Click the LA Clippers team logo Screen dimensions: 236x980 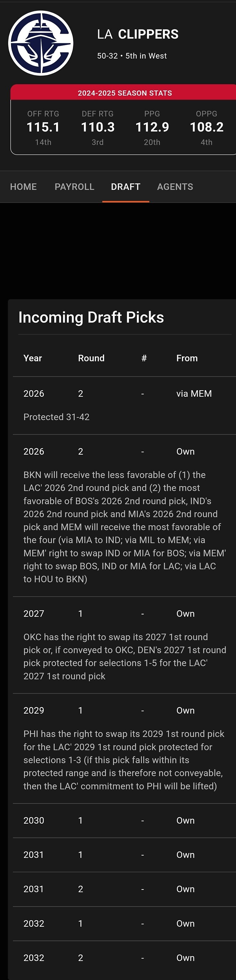41,43
